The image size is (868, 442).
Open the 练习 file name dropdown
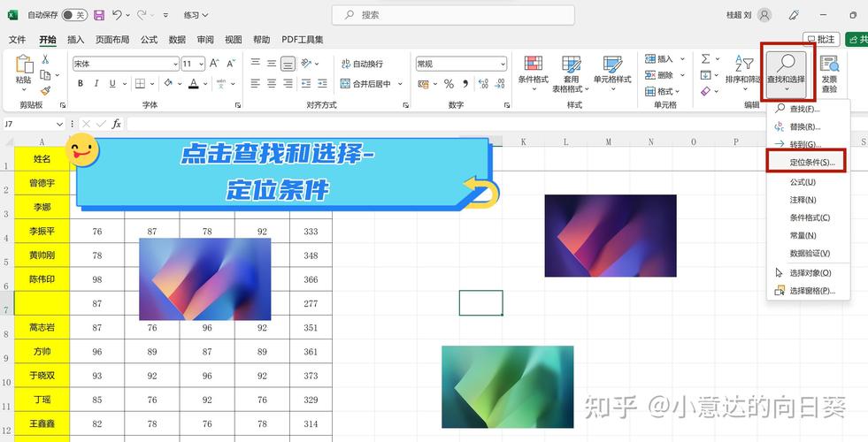coord(196,15)
